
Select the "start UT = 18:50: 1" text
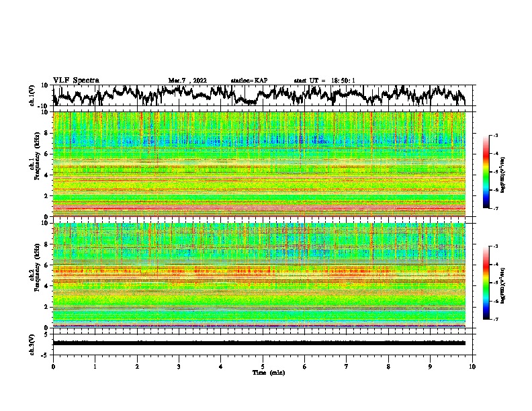[324, 81]
